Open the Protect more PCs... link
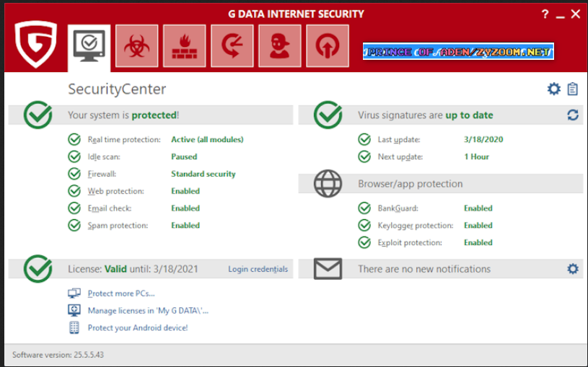 pos(121,293)
